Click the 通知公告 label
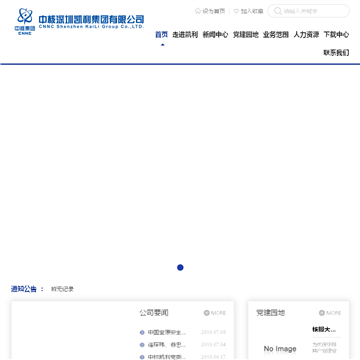This screenshot has height=360, width=360. point(24,289)
